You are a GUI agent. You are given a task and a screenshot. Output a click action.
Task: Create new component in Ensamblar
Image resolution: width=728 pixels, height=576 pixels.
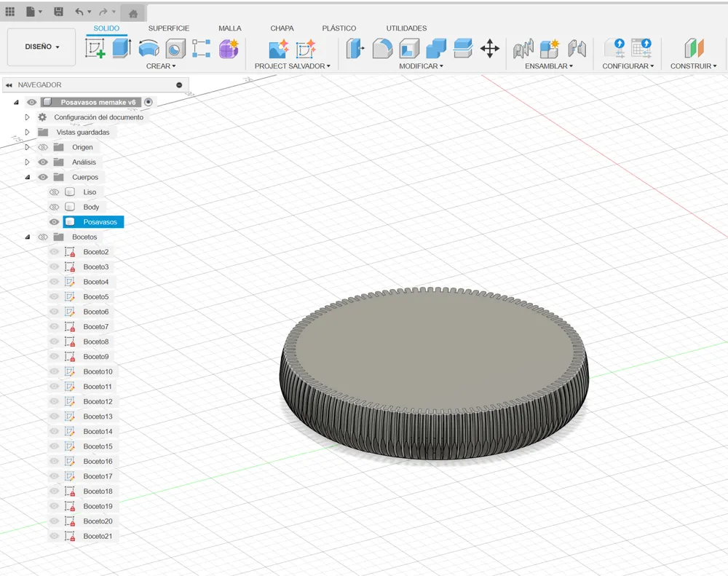550,48
